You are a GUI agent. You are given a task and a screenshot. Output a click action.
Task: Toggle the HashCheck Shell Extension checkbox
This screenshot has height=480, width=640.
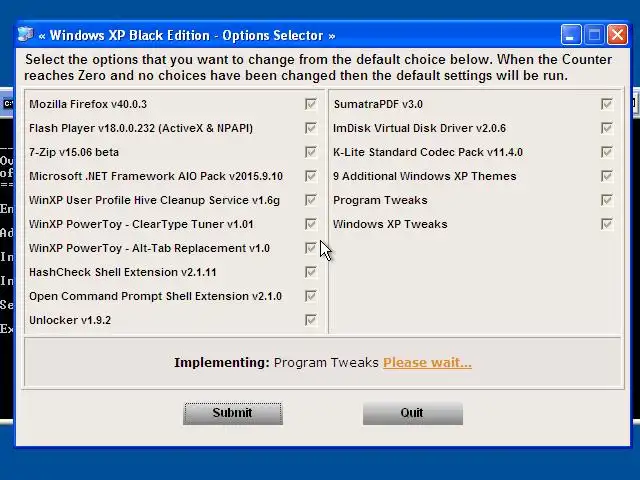[x=311, y=272]
